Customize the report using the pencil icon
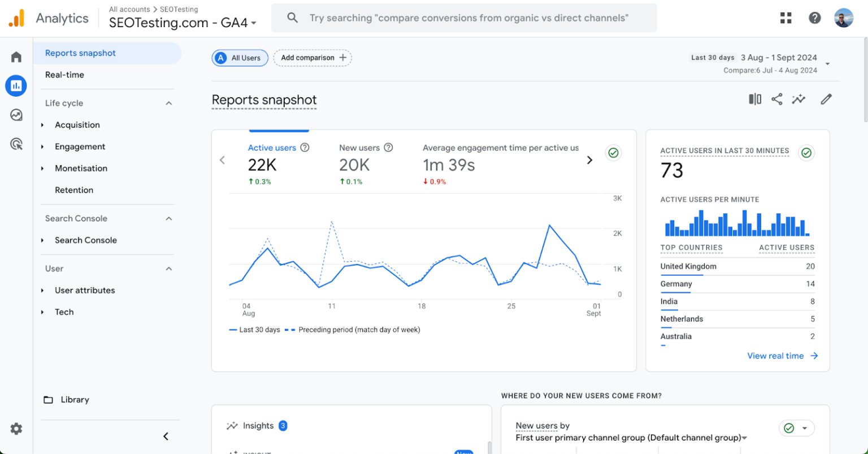 point(826,99)
